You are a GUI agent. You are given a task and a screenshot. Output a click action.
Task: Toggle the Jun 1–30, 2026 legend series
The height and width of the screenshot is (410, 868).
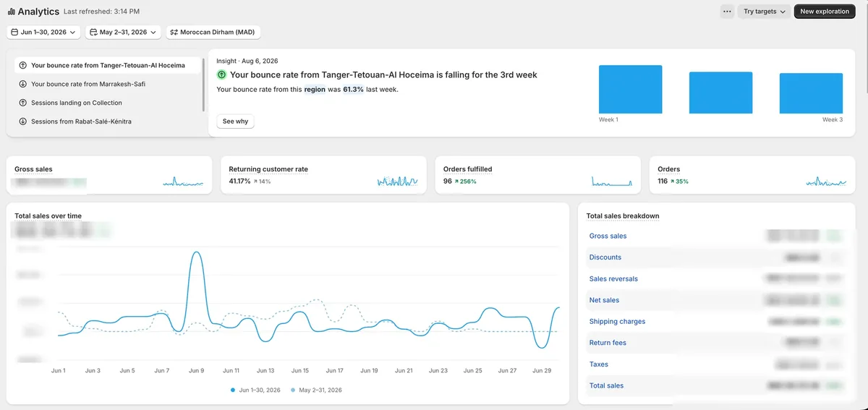click(x=255, y=390)
